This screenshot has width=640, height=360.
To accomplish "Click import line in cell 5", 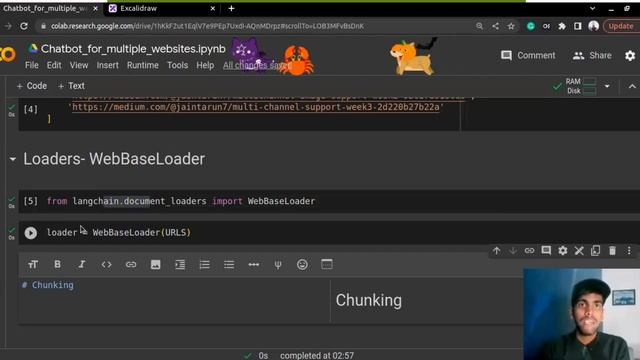I will [x=181, y=201].
